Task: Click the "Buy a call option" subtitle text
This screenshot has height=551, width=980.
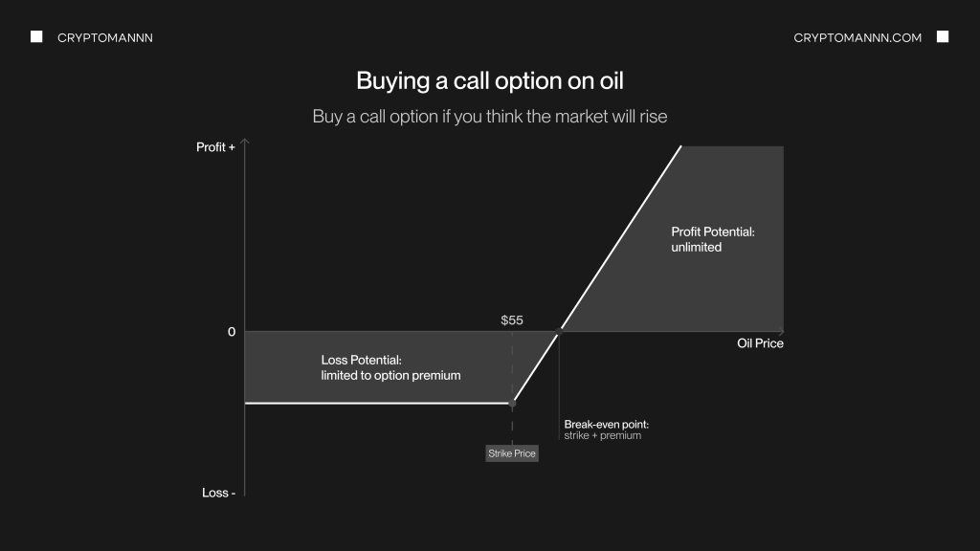Action: tap(489, 117)
